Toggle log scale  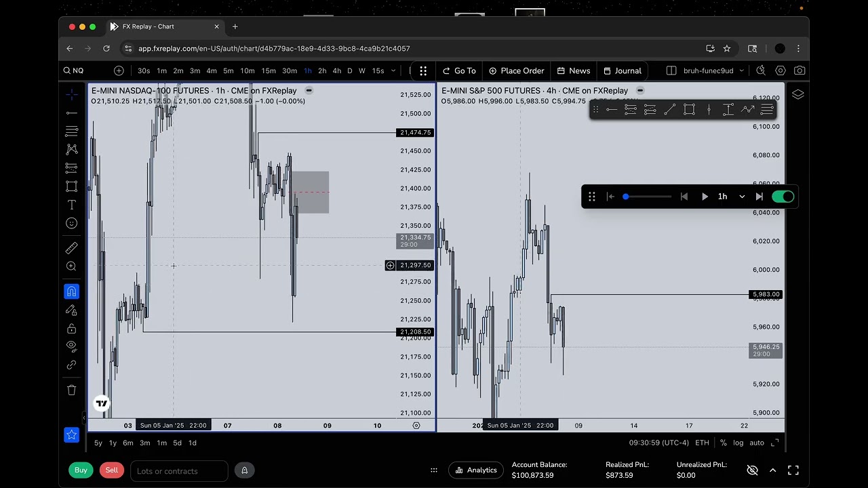point(738,443)
